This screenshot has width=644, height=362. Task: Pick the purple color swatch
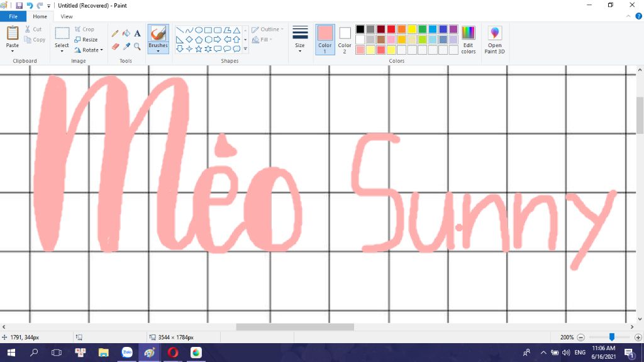tap(453, 29)
